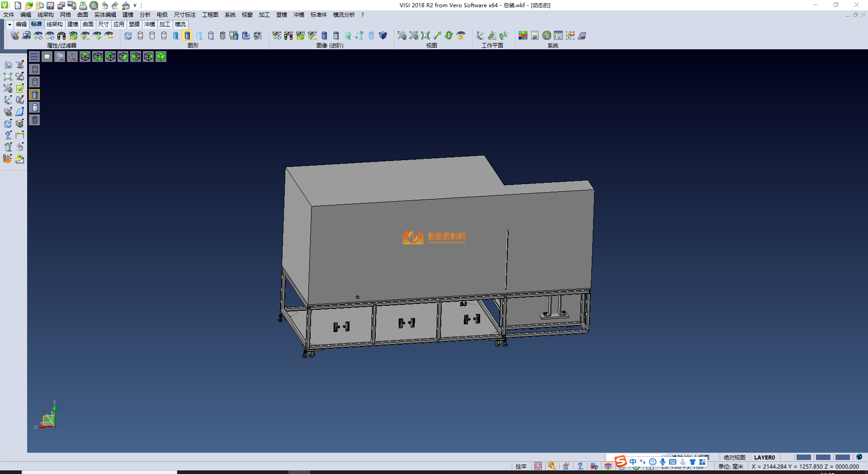Expand the quick access toolbar dropdown arrow
Viewport: 868px width, 474px height.
135,5
